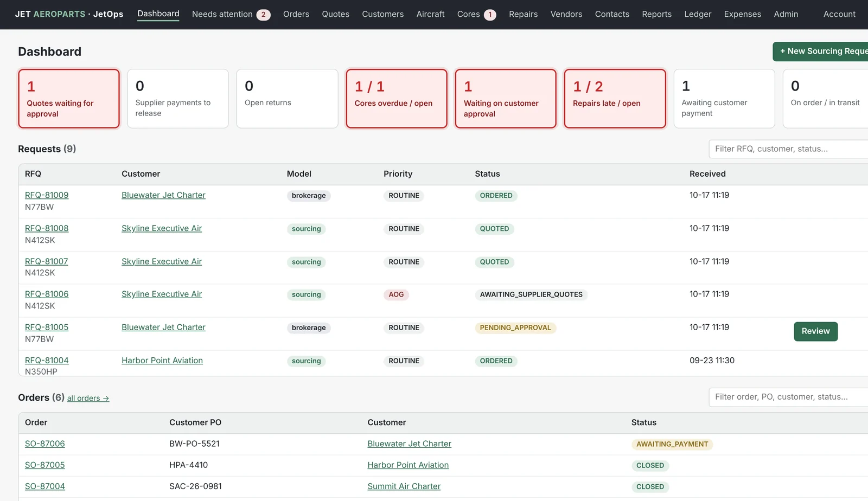Open request RFQ-81006
This screenshot has height=501, width=868.
(47, 294)
